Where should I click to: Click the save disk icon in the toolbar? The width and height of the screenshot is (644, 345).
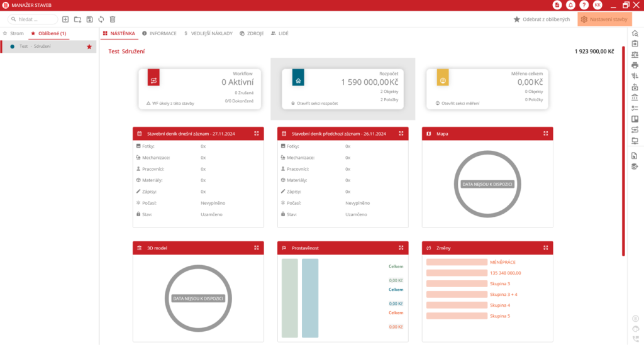click(89, 19)
